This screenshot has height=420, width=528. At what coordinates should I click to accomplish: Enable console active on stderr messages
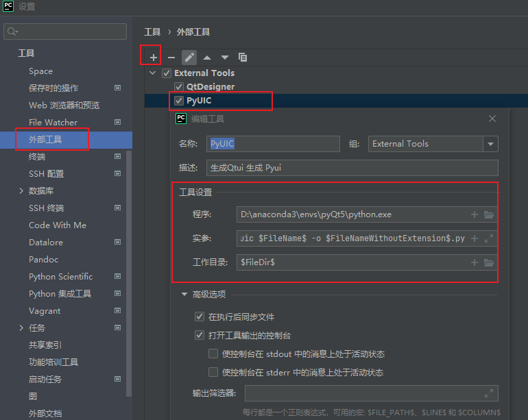[x=213, y=372]
